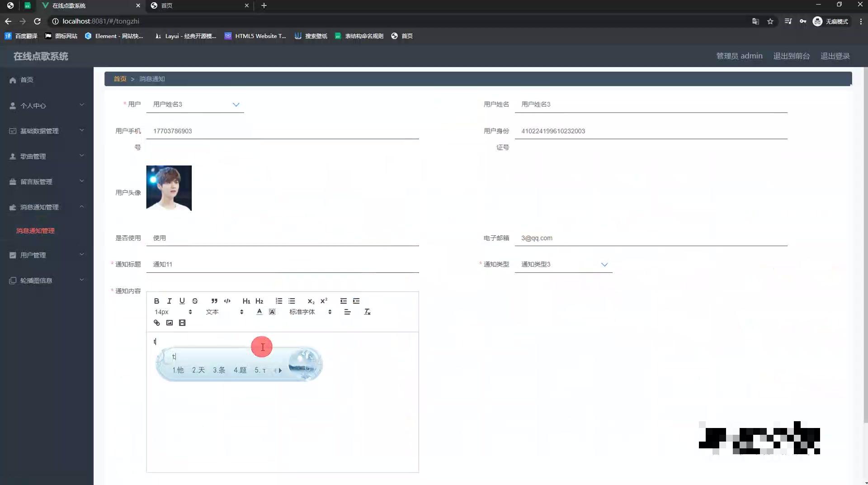
Task: Clear text formatting in the editor
Action: pos(367,312)
